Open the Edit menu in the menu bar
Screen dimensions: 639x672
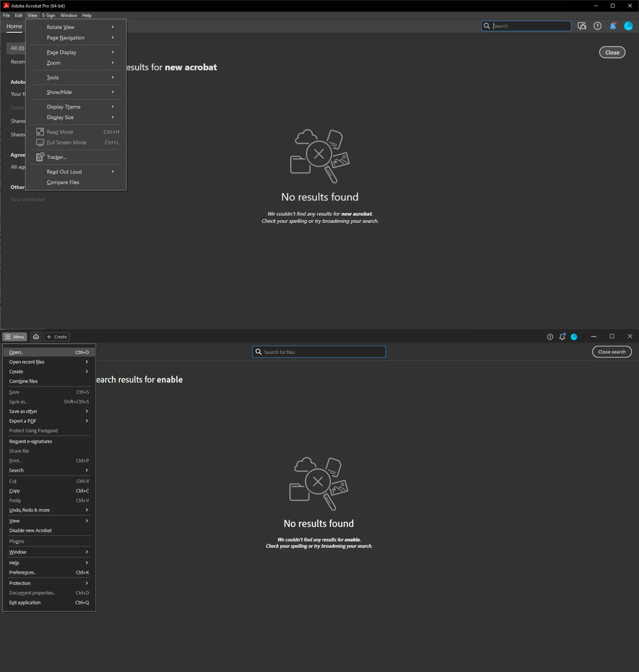pos(19,15)
